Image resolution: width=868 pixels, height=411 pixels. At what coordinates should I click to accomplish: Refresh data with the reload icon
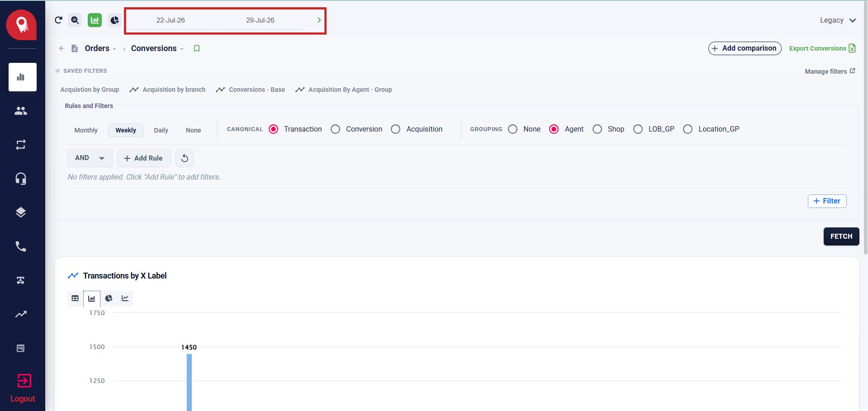(58, 20)
